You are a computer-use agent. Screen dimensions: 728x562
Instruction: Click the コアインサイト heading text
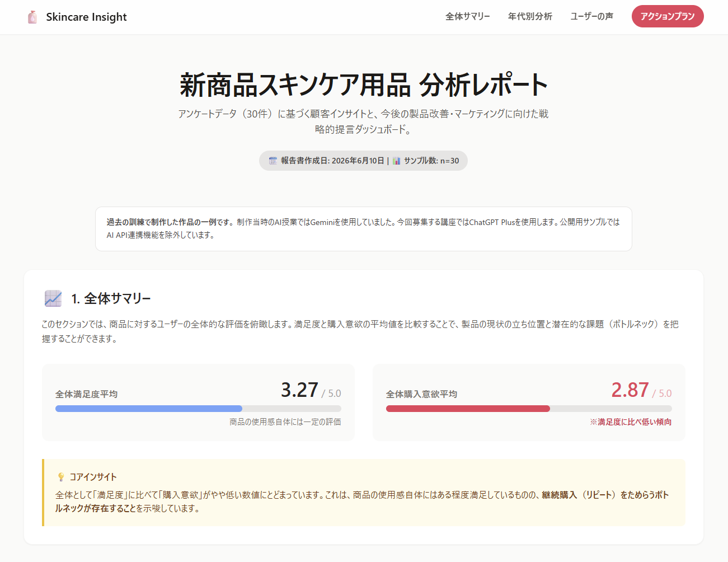(93, 477)
